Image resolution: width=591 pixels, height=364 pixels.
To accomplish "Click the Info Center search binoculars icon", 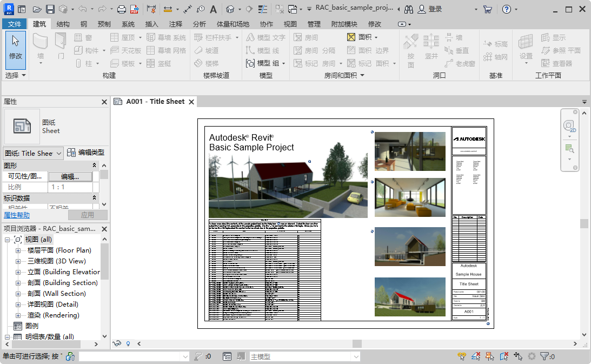I will 409,9.
